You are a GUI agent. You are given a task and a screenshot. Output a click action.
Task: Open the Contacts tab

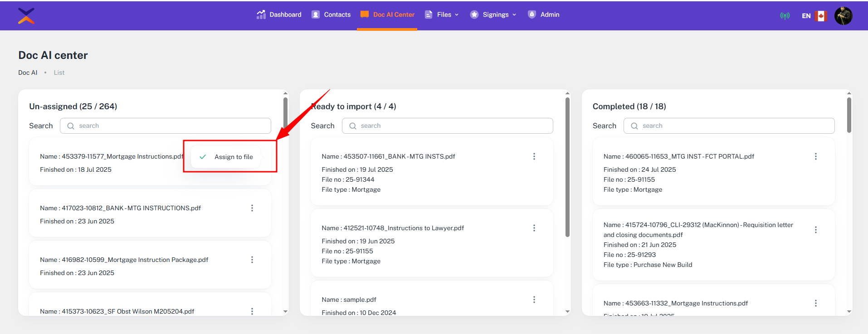pyautogui.click(x=331, y=15)
